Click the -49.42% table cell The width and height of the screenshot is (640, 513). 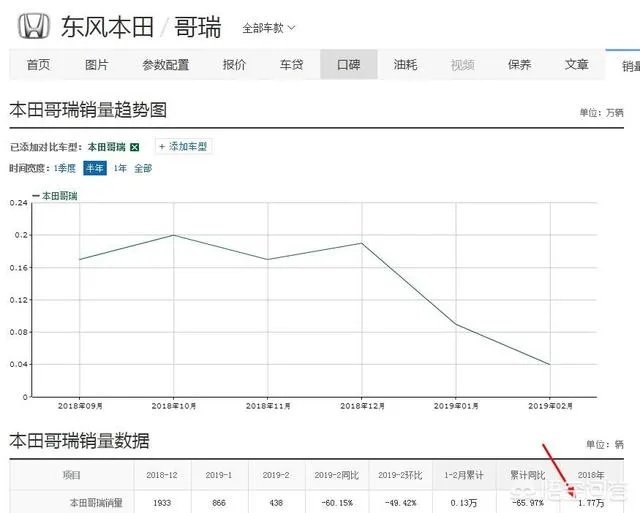tap(400, 503)
